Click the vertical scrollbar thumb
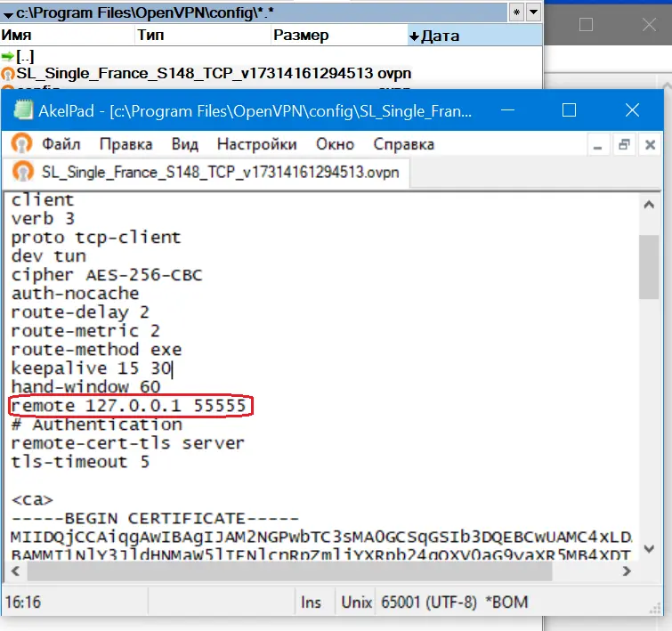Image resolution: width=672 pixels, height=631 pixels. pyautogui.click(x=649, y=267)
